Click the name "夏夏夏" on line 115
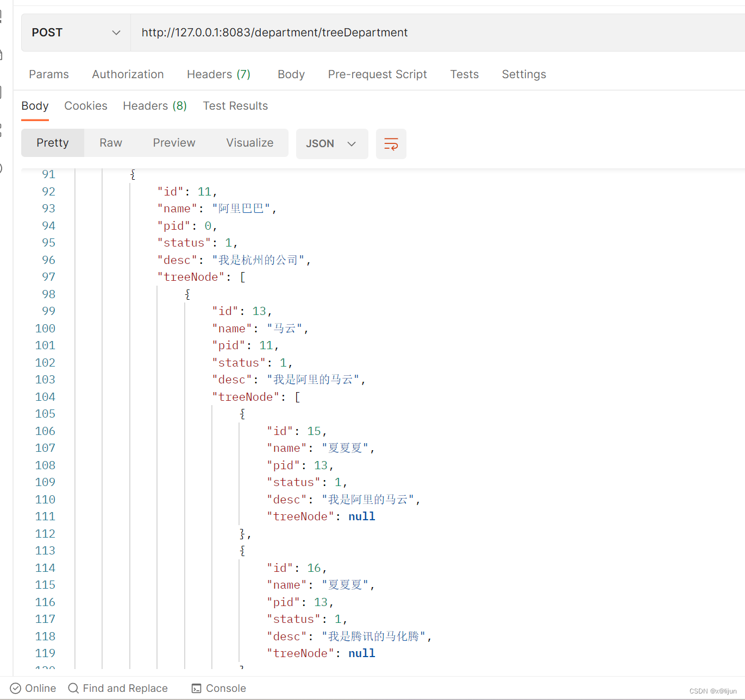The height and width of the screenshot is (700, 745). click(x=345, y=585)
